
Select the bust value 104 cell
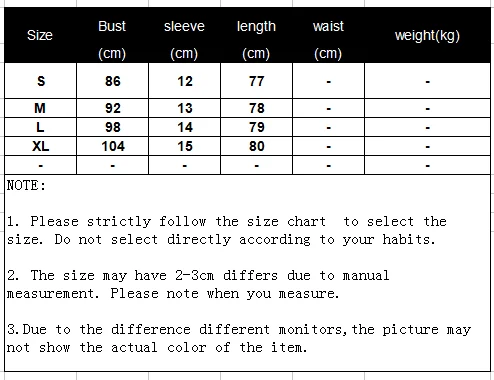tap(112, 146)
